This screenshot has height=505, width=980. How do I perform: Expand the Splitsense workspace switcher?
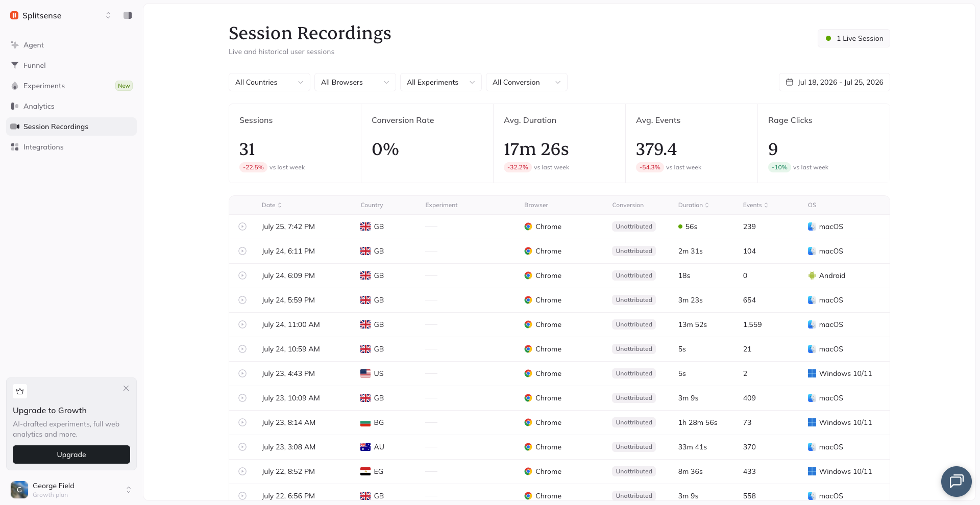pos(108,15)
